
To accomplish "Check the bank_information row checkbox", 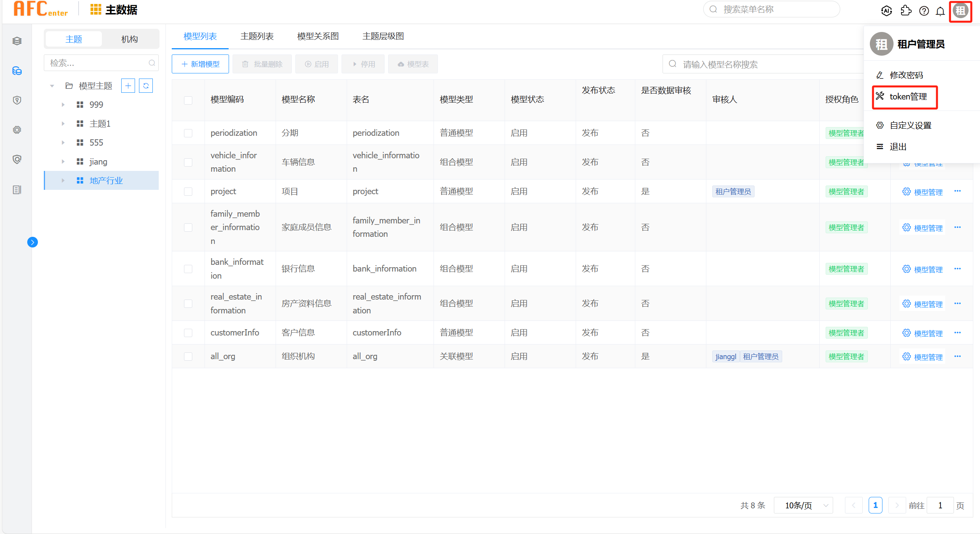I will [x=188, y=269].
